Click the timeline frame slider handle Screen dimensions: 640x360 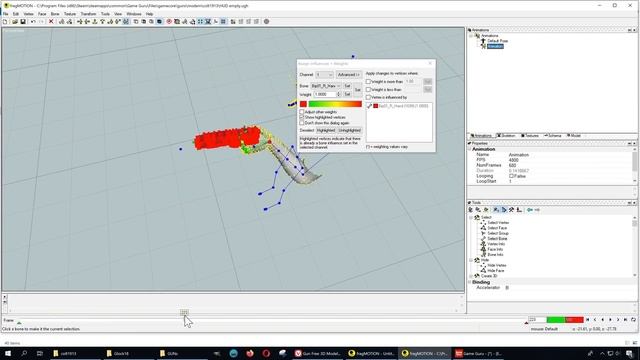(184, 312)
